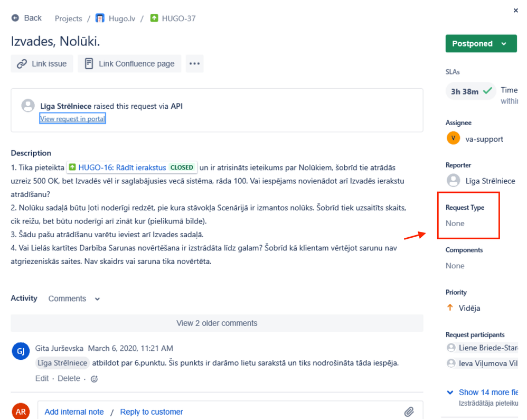
Task: Click the CLOSED status lozenge
Action: click(x=182, y=167)
